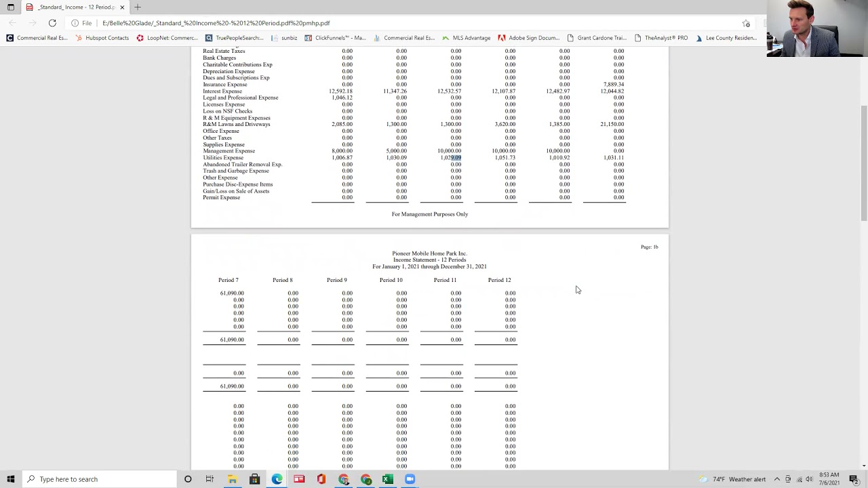The width and height of the screenshot is (868, 488).
Task: Click the Windows Start button
Action: click(x=11, y=479)
